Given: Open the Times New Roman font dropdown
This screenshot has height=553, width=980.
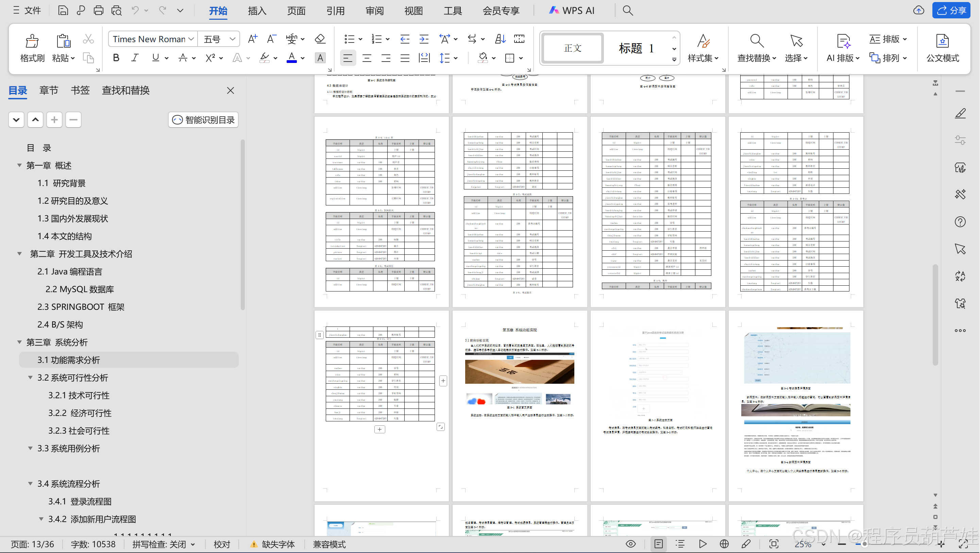Looking at the screenshot, I should 191,39.
